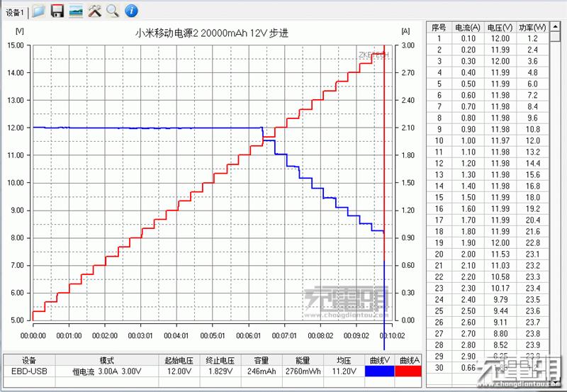Screen dimensions: 567x392
Task: Click the [A] axis unit label
Action: pos(405,31)
